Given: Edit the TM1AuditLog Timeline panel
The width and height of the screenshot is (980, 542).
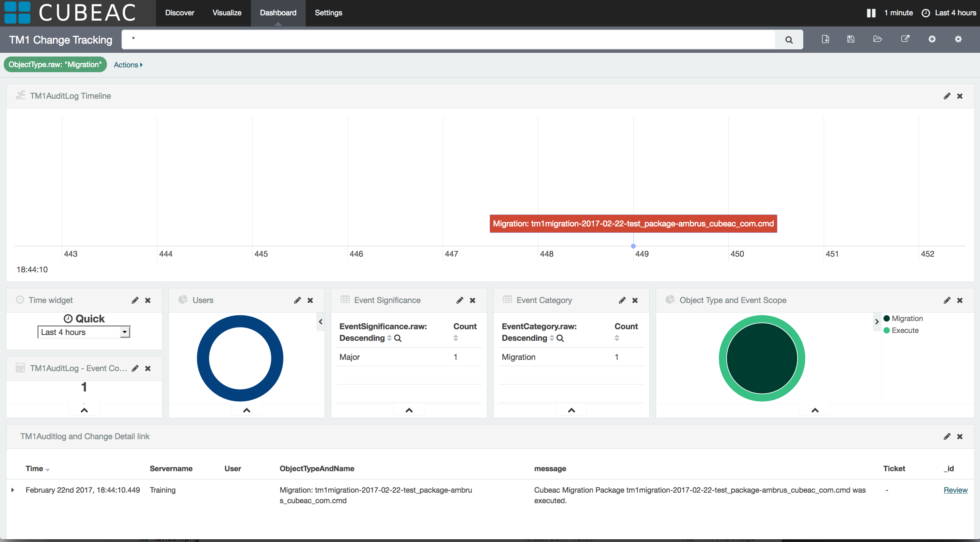Looking at the screenshot, I should tap(947, 96).
